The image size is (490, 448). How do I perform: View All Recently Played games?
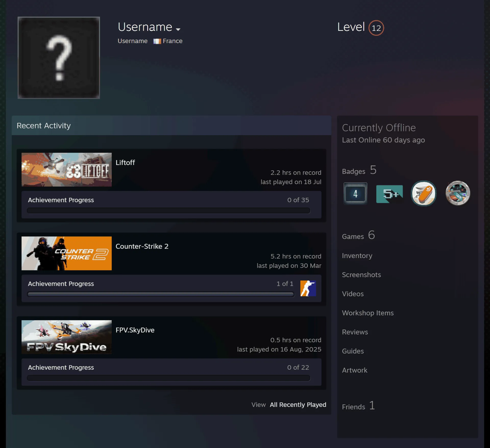pyautogui.click(x=298, y=405)
